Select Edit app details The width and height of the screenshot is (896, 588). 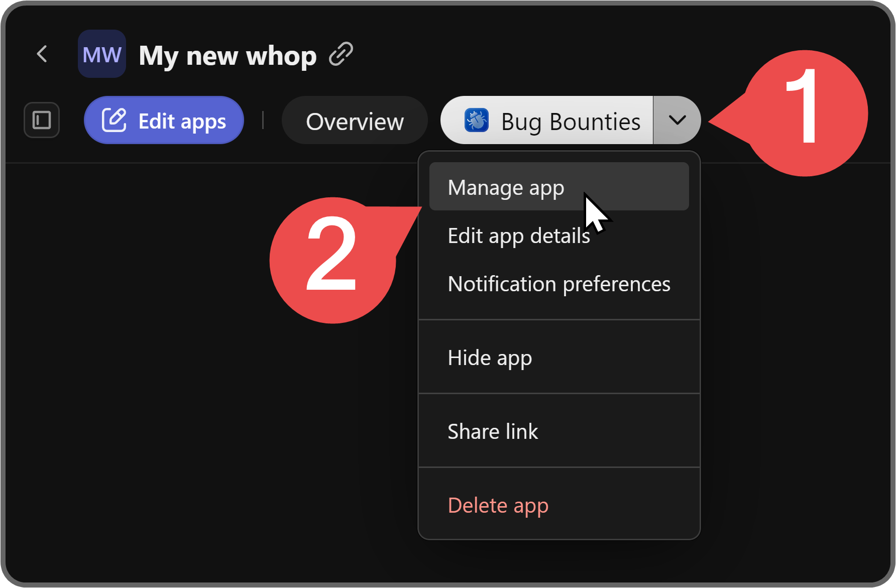(x=519, y=236)
